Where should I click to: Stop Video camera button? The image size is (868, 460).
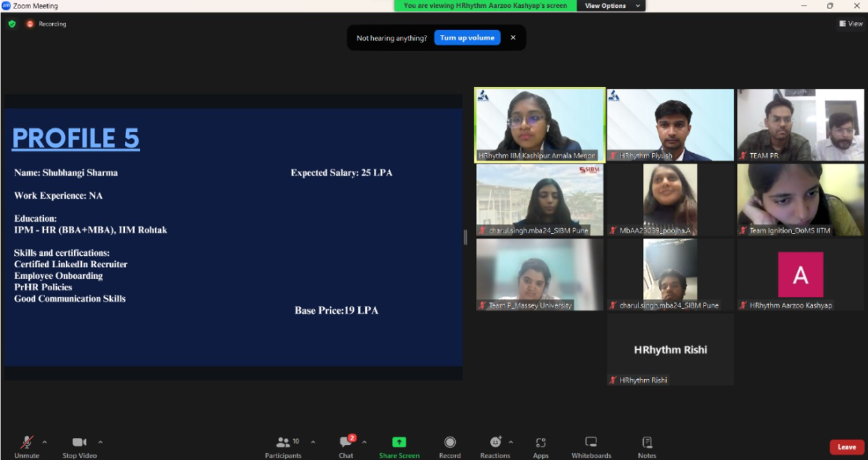click(x=79, y=446)
